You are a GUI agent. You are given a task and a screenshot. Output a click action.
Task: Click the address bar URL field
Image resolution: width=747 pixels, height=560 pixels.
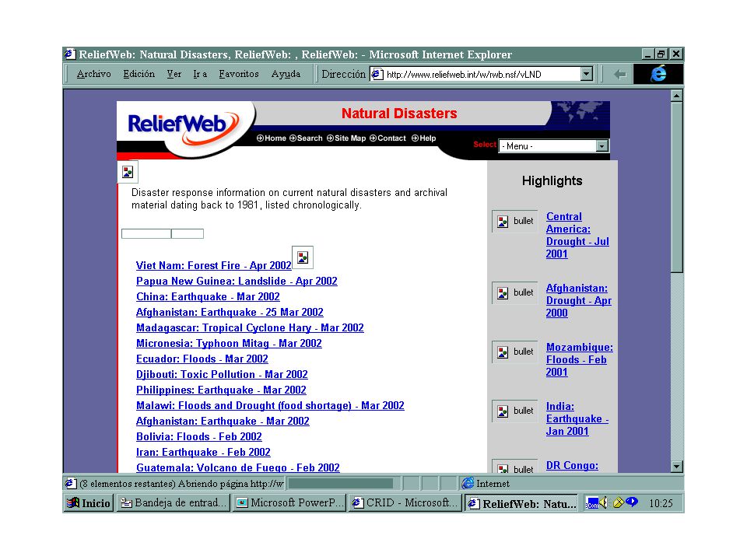point(482,75)
